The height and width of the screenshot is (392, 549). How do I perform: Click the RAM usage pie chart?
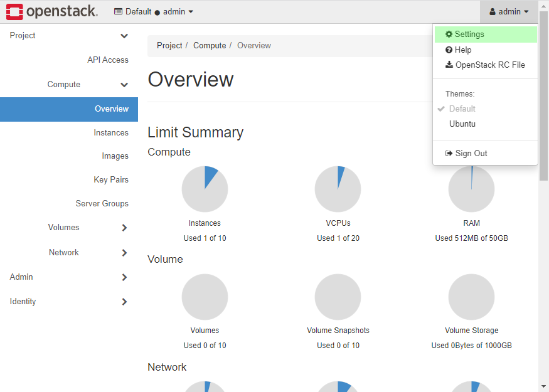(x=472, y=189)
